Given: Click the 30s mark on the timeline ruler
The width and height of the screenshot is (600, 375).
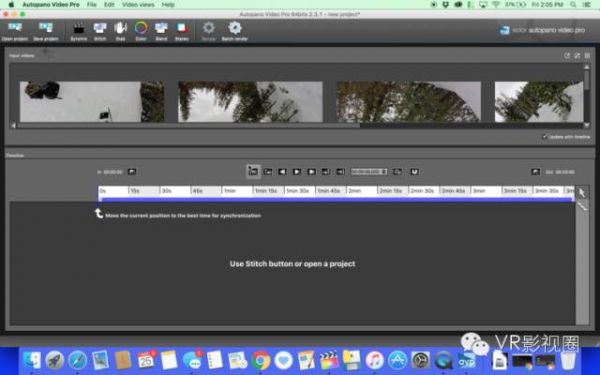Looking at the screenshot, I should (166, 191).
